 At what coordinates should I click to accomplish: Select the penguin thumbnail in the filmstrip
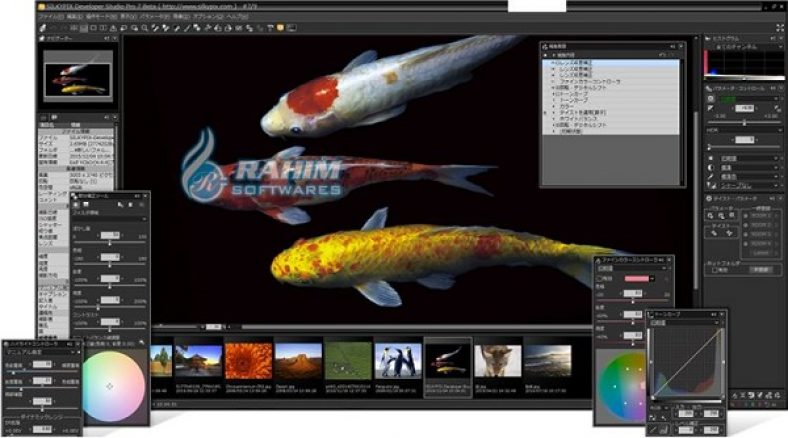[397, 360]
